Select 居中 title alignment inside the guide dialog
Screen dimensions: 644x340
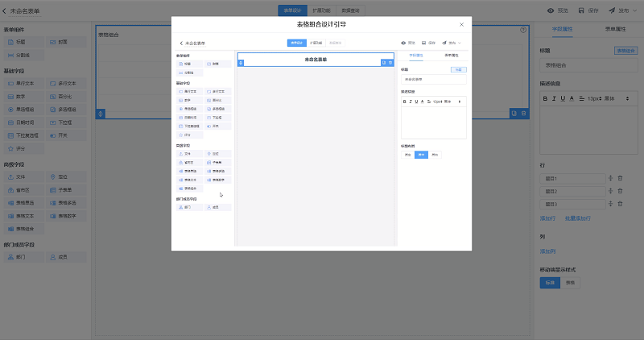click(421, 154)
